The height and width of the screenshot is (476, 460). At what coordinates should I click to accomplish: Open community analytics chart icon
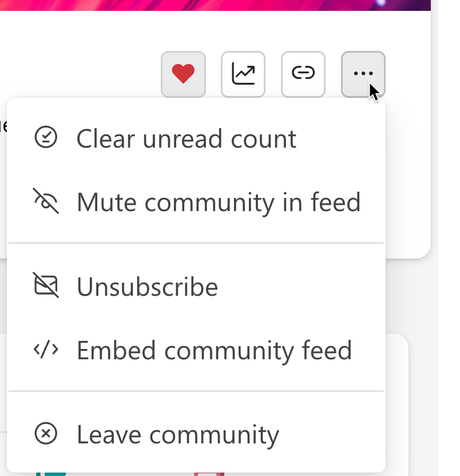(x=243, y=74)
